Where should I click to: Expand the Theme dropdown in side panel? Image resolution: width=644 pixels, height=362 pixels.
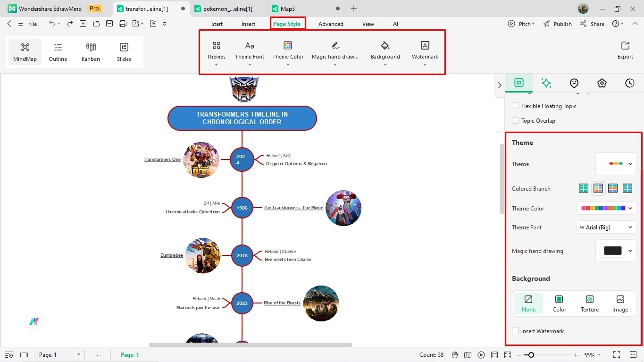(616, 164)
